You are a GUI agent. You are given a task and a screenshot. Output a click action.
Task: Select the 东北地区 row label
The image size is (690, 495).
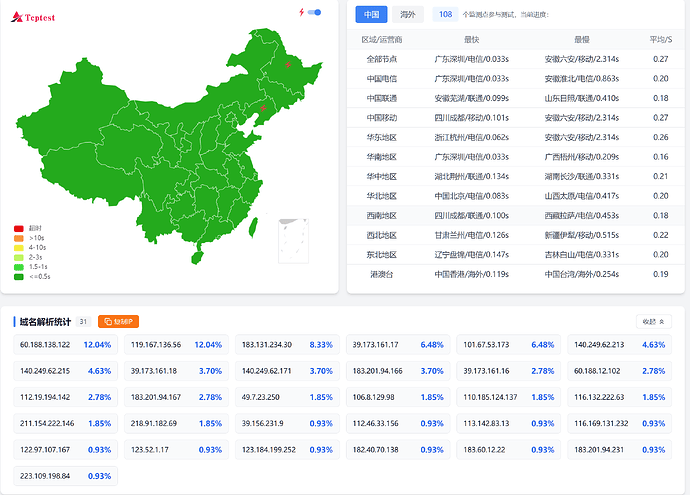click(382, 255)
